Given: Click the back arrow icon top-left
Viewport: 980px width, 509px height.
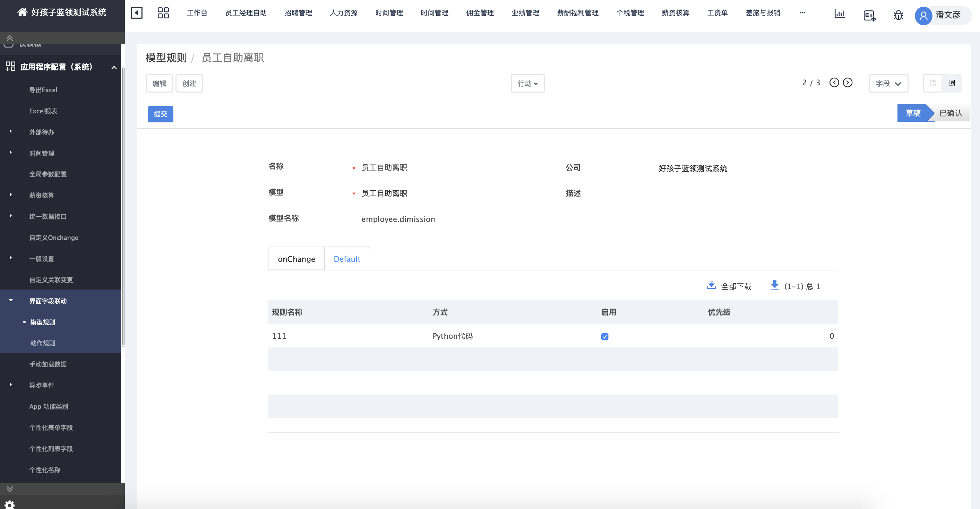Looking at the screenshot, I should 137,12.
